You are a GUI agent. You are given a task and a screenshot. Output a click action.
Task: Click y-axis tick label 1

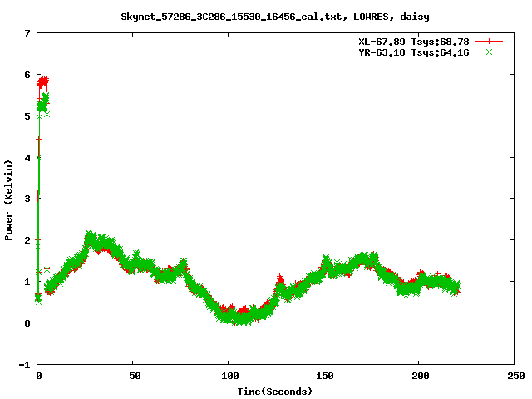27,282
